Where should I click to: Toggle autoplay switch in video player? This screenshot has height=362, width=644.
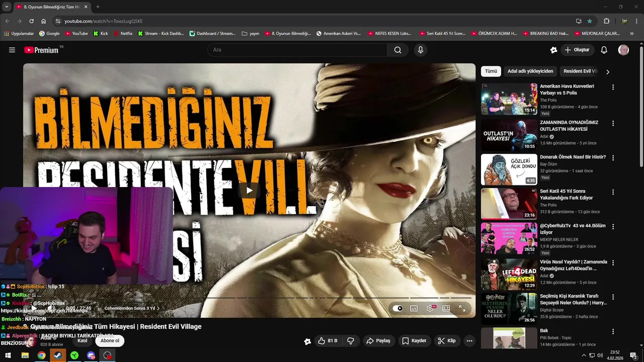(398, 308)
